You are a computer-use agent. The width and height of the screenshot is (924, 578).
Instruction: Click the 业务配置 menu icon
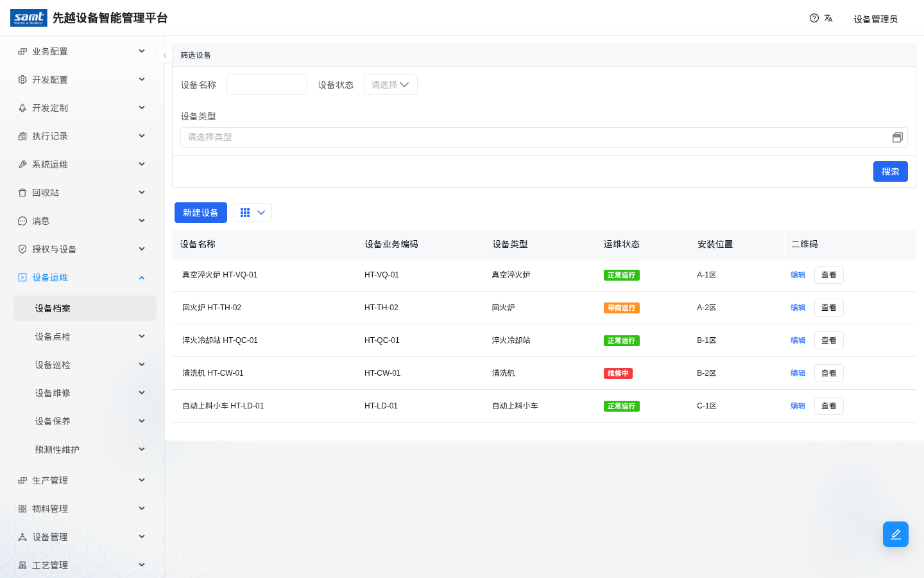click(x=22, y=51)
